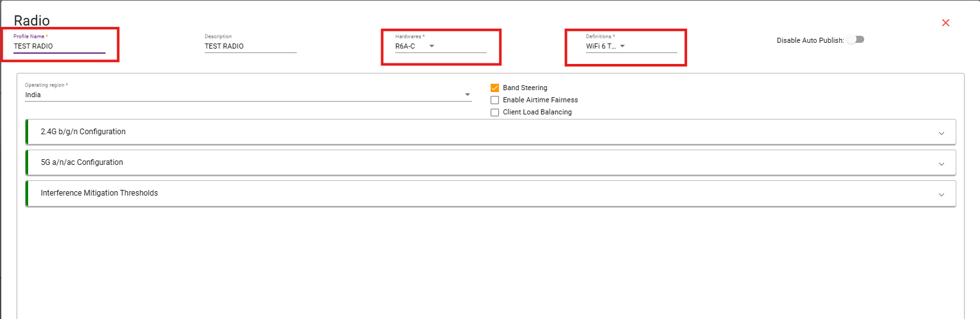The width and height of the screenshot is (980, 319).
Task: Select the India operating region value
Action: 33,95
